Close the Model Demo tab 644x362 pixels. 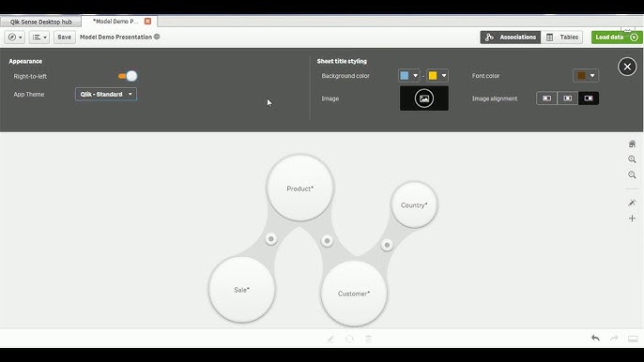[x=148, y=22]
